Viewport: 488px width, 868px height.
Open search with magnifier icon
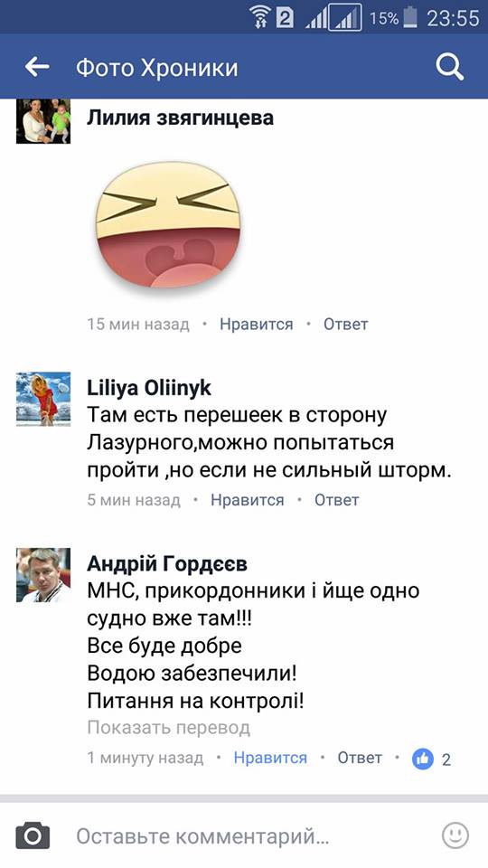pos(449,68)
